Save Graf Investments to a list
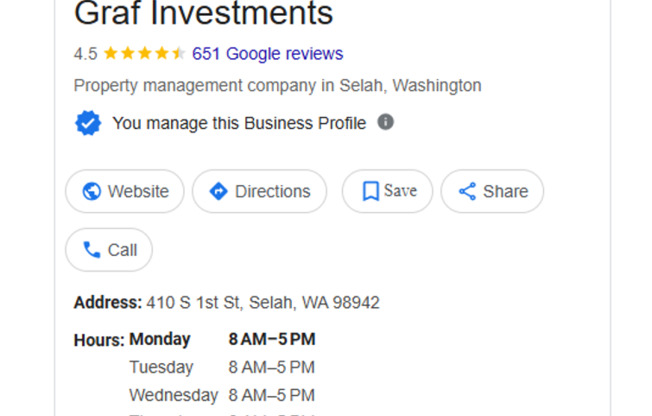 pyautogui.click(x=387, y=191)
